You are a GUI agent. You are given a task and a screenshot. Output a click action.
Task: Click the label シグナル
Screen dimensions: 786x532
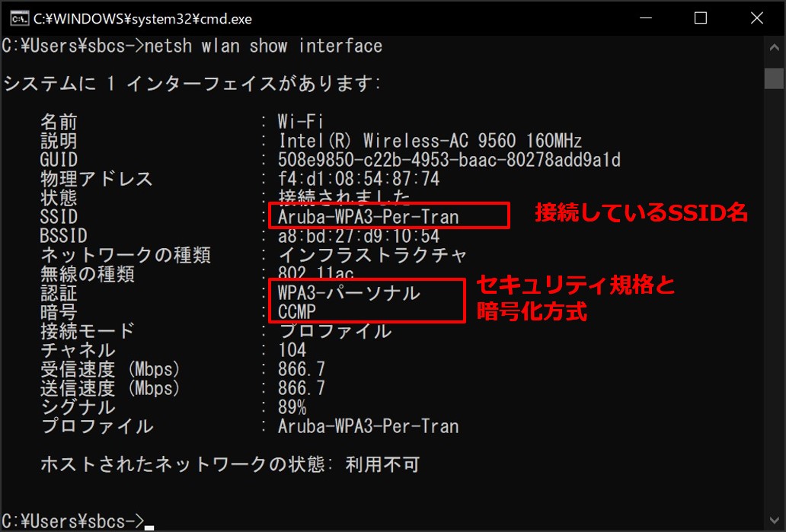coord(78,407)
